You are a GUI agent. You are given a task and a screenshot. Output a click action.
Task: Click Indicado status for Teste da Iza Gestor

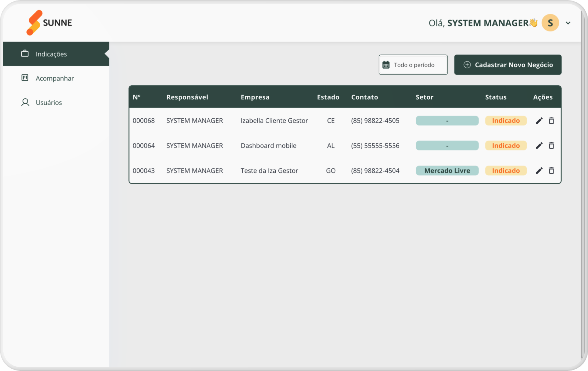pos(506,171)
